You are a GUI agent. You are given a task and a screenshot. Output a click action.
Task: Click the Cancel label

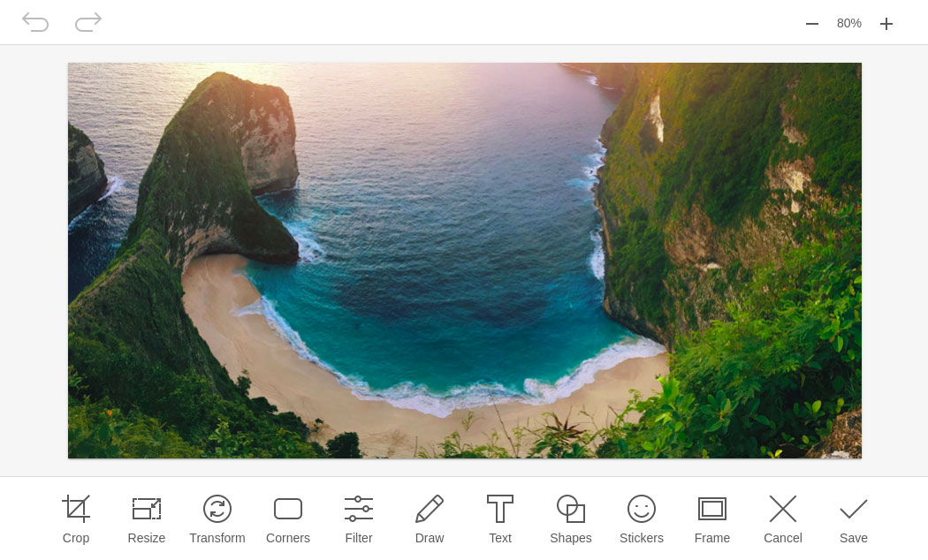point(782,538)
